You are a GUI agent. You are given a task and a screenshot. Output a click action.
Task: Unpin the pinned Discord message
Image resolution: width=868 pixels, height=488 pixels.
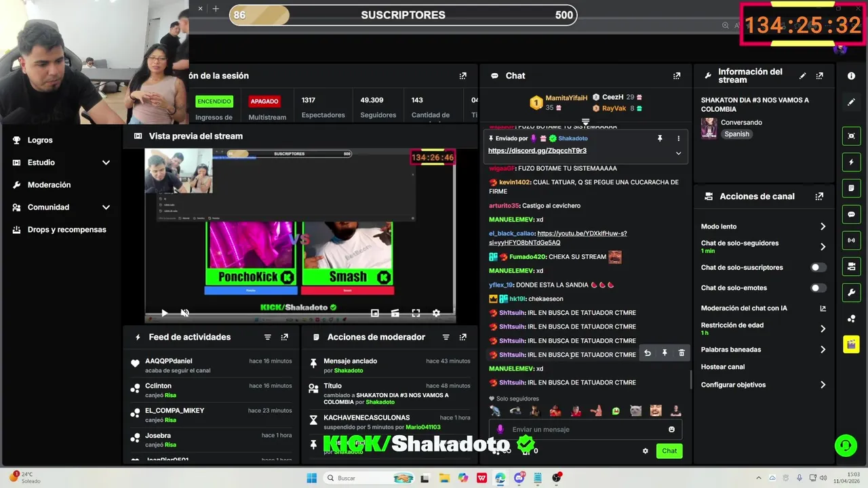point(660,138)
